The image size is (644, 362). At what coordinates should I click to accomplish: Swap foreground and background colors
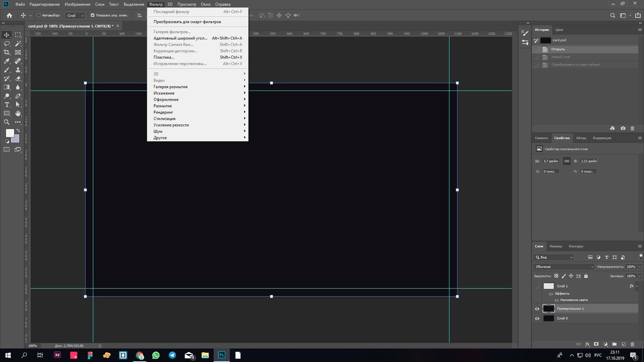tap(18, 131)
